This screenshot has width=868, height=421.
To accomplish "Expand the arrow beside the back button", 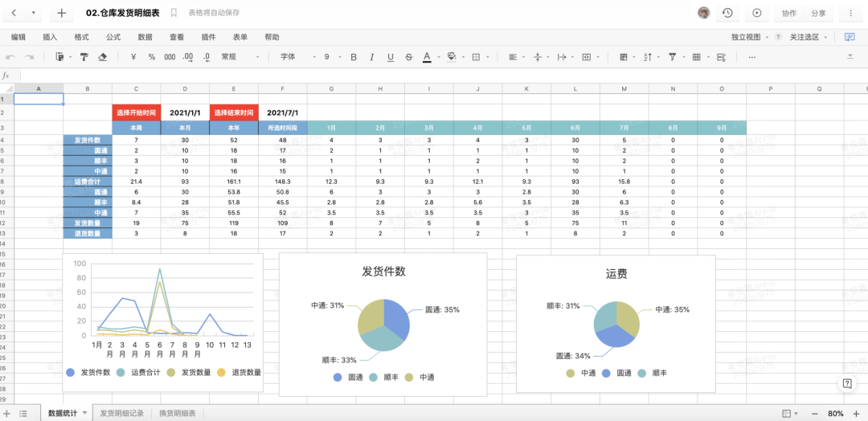I will click(x=33, y=14).
